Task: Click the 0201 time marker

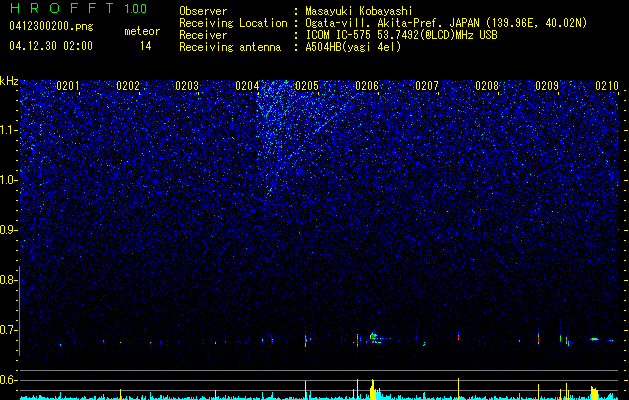Action: coord(68,86)
